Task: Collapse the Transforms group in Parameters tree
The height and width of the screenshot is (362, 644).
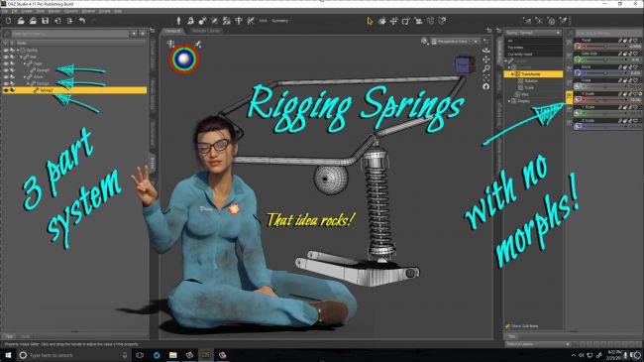Action: tap(512, 74)
